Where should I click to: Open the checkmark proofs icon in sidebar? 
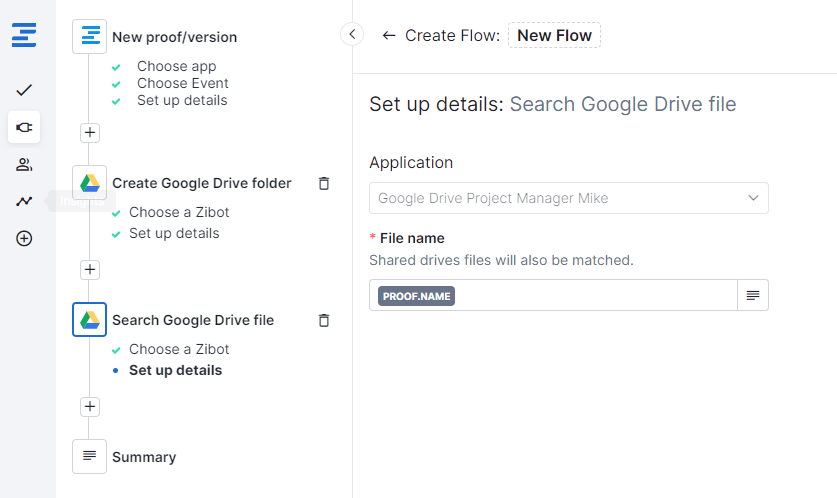[x=24, y=90]
